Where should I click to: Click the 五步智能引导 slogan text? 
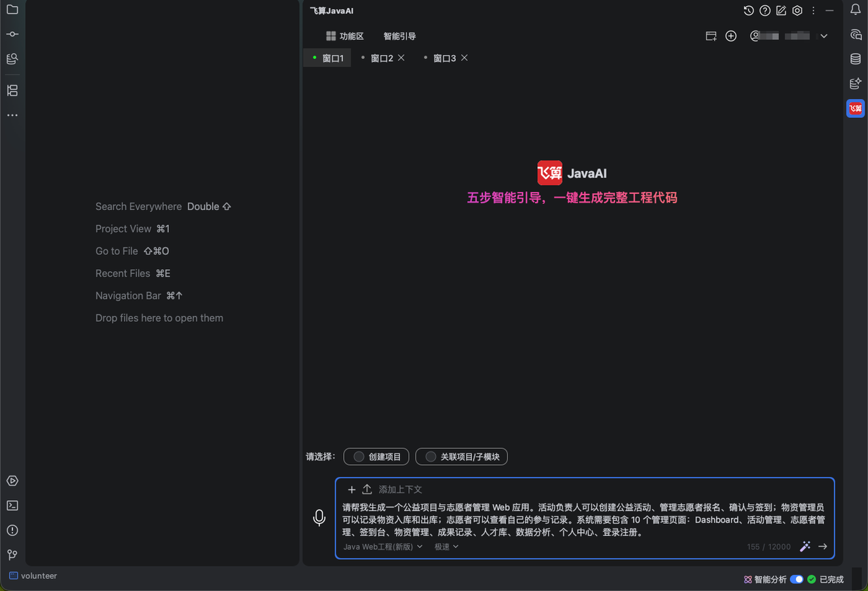572,198
